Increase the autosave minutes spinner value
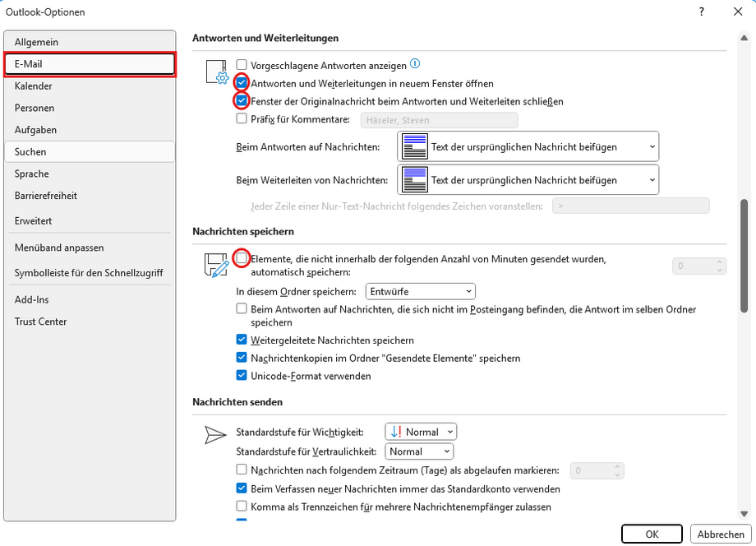 click(719, 262)
